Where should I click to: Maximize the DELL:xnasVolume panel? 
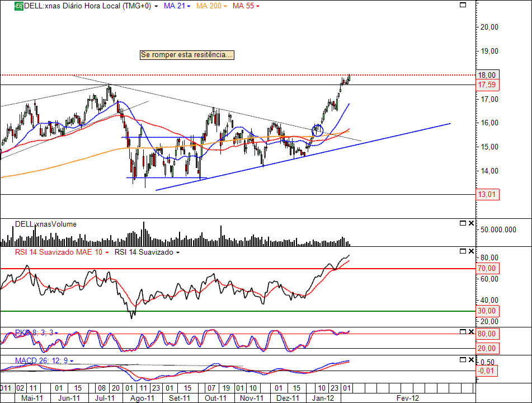(463, 223)
